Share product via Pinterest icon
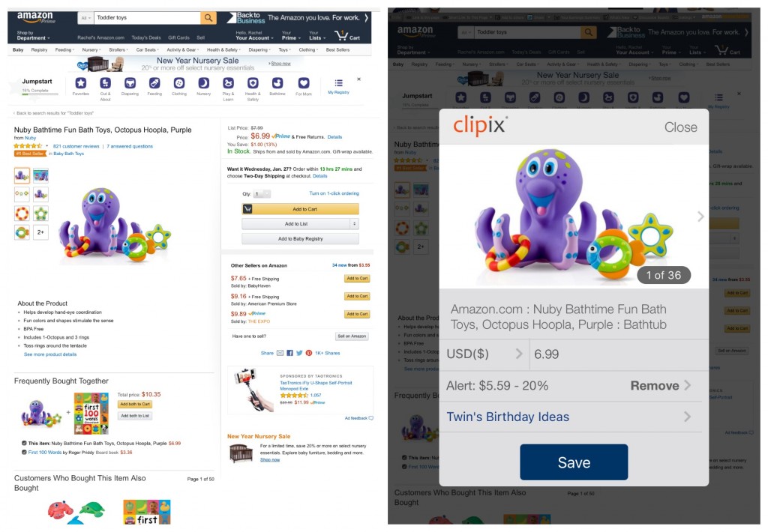This screenshot has width=768, height=532. 309,353
